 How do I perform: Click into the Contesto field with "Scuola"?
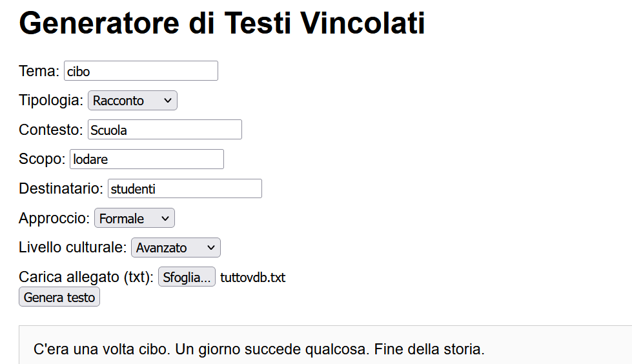[165, 130]
